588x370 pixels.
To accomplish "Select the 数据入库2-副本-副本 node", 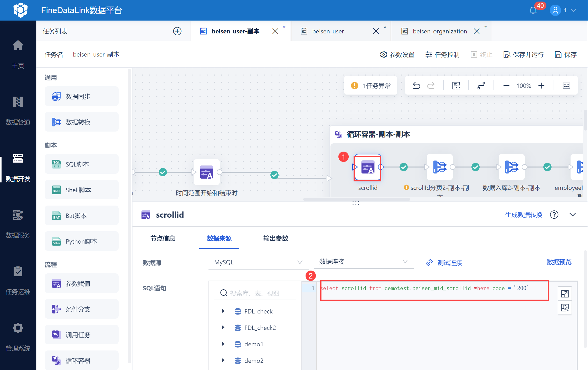I will 511,167.
